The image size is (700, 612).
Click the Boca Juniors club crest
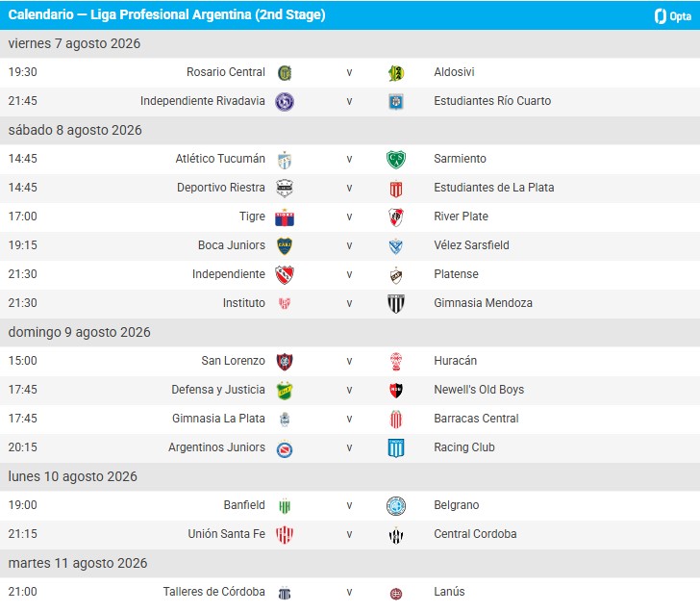coord(285,245)
